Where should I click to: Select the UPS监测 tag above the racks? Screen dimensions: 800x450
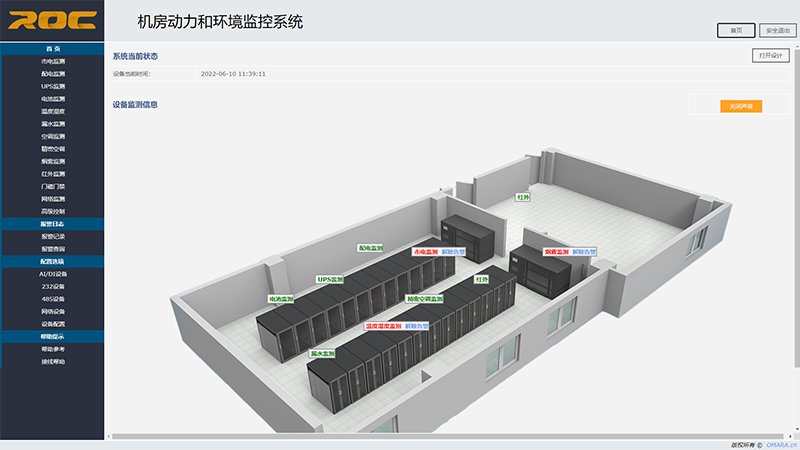[x=329, y=280]
